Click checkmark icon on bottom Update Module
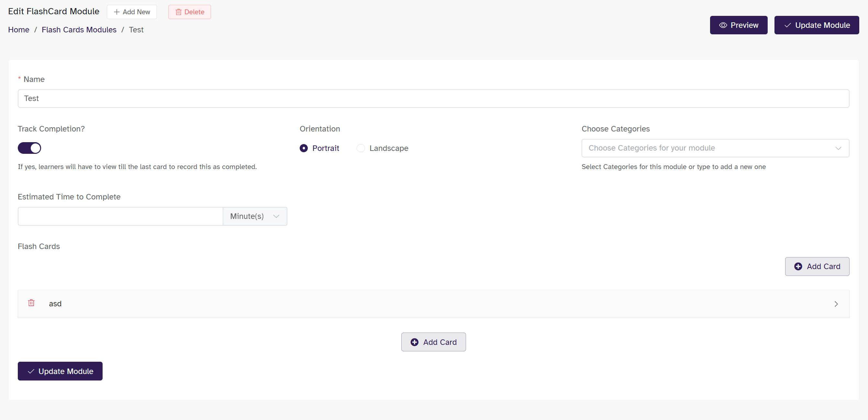This screenshot has height=420, width=868. [x=31, y=371]
